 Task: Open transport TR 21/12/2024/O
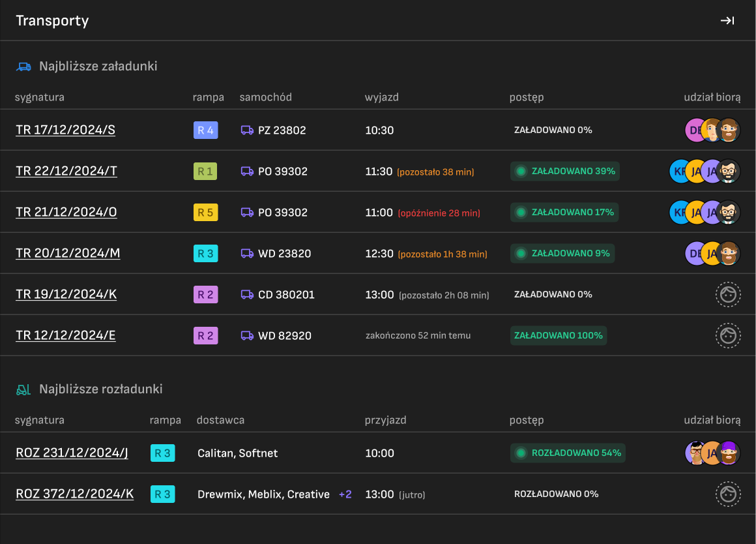click(66, 212)
